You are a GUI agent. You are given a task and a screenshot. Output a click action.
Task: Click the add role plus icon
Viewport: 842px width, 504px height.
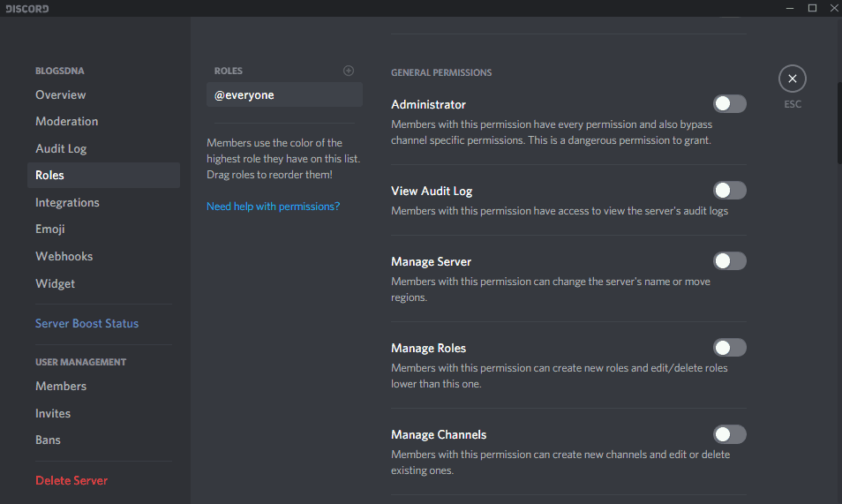click(349, 71)
